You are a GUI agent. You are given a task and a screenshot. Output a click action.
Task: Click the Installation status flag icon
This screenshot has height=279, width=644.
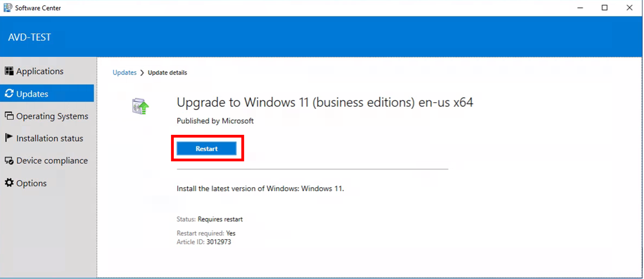[x=9, y=138]
